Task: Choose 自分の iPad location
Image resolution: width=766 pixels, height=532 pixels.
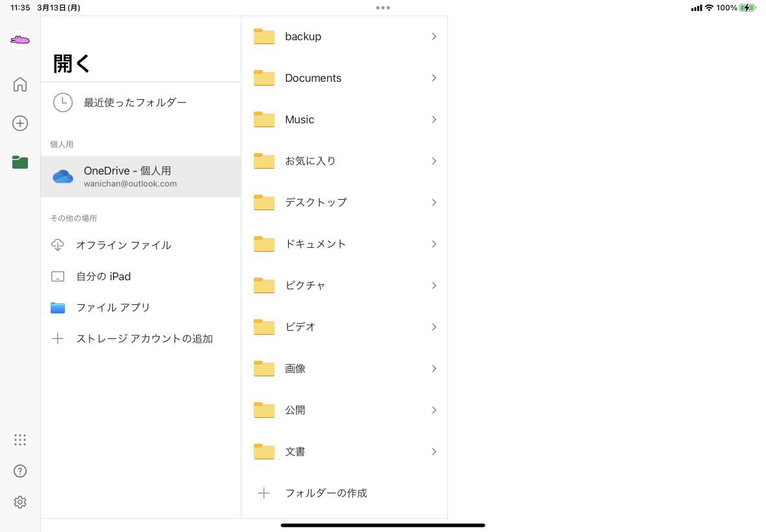Action: click(103, 276)
